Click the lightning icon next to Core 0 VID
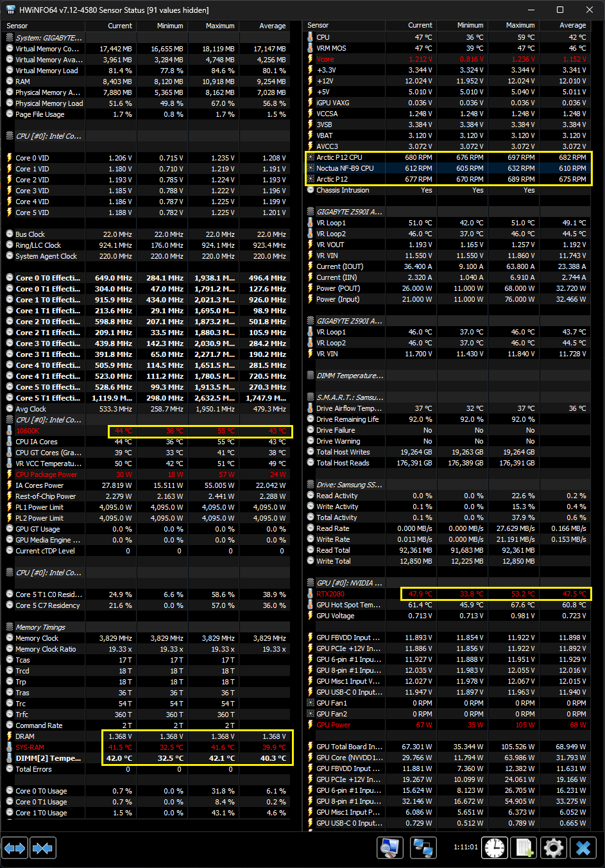 tap(10, 158)
